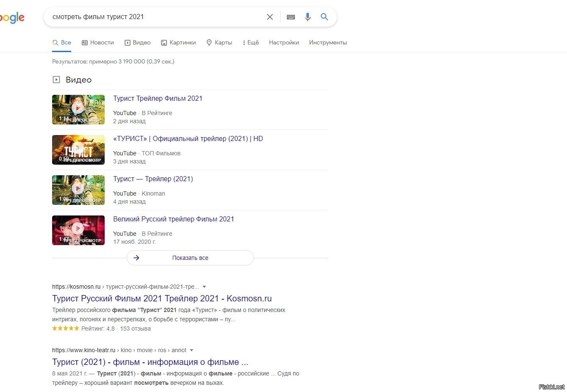
Task: Open the on-screen keyboard icon
Action: (291, 17)
